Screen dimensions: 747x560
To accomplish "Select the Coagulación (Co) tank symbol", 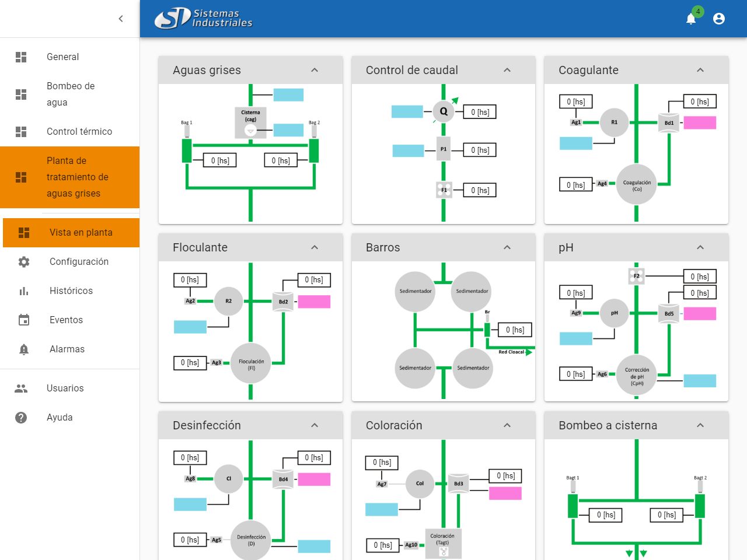I will point(637,185).
